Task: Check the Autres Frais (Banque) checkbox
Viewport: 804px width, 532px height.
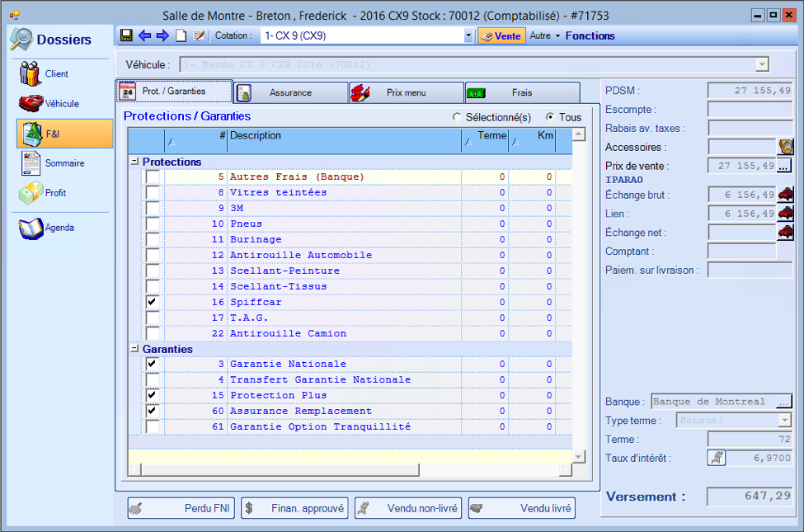Action: [x=153, y=177]
